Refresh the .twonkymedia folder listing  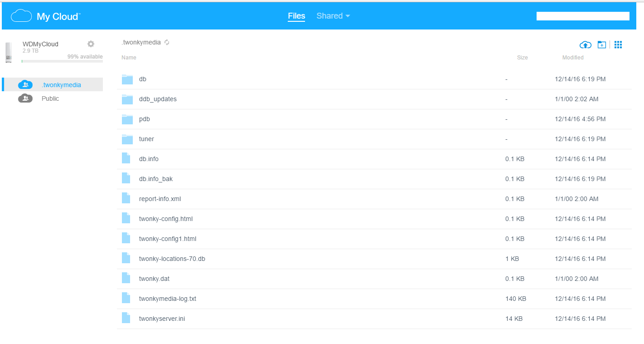[x=167, y=42]
